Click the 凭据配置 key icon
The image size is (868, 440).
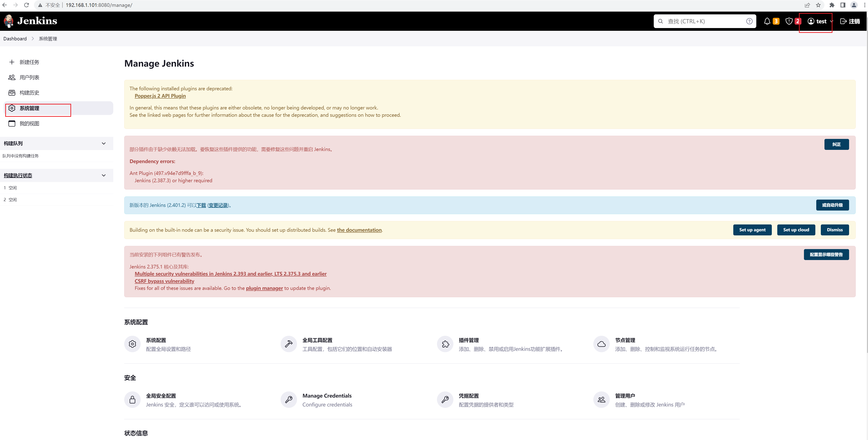pyautogui.click(x=445, y=400)
